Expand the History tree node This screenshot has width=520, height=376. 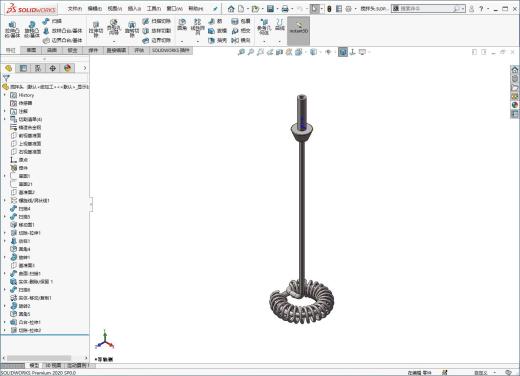[5, 95]
